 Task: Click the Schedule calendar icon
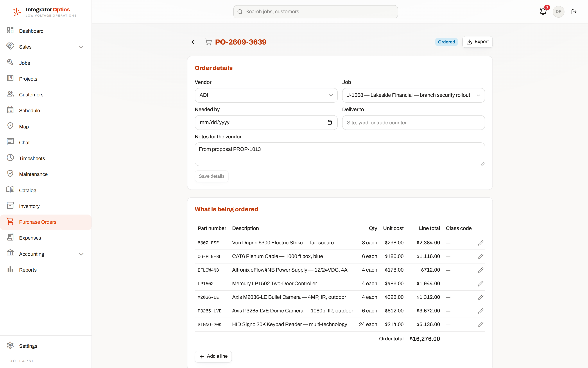[10, 110]
